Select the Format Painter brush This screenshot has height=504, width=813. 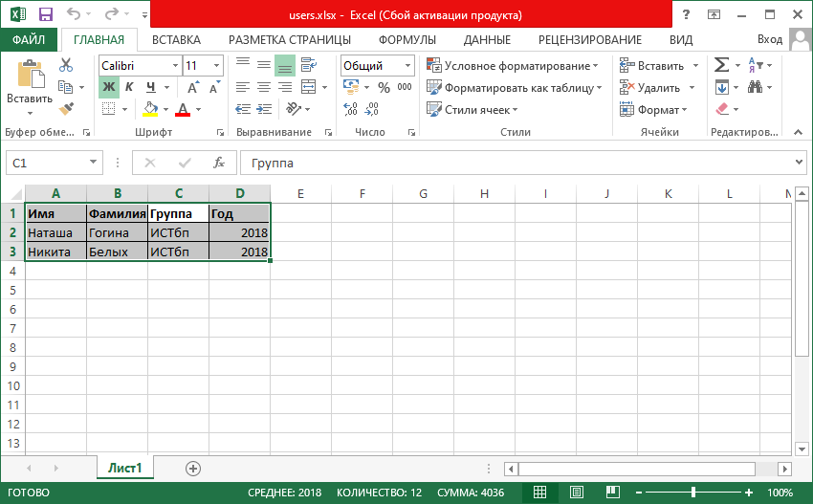click(x=66, y=109)
